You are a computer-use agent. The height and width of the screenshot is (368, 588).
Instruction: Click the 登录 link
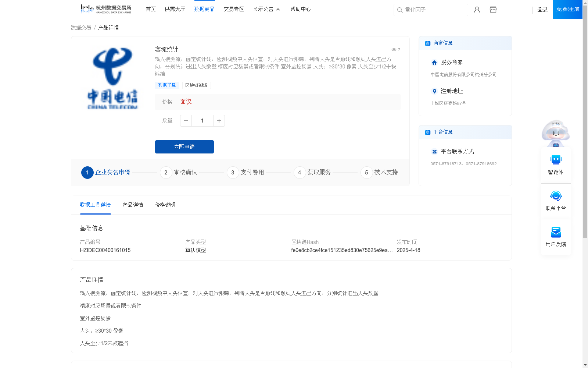click(542, 10)
